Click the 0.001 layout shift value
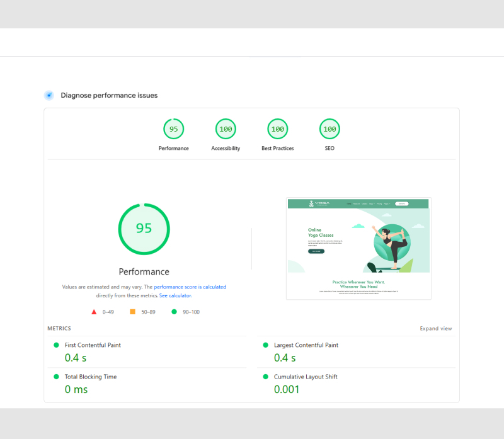504x439 pixels. [x=287, y=389]
